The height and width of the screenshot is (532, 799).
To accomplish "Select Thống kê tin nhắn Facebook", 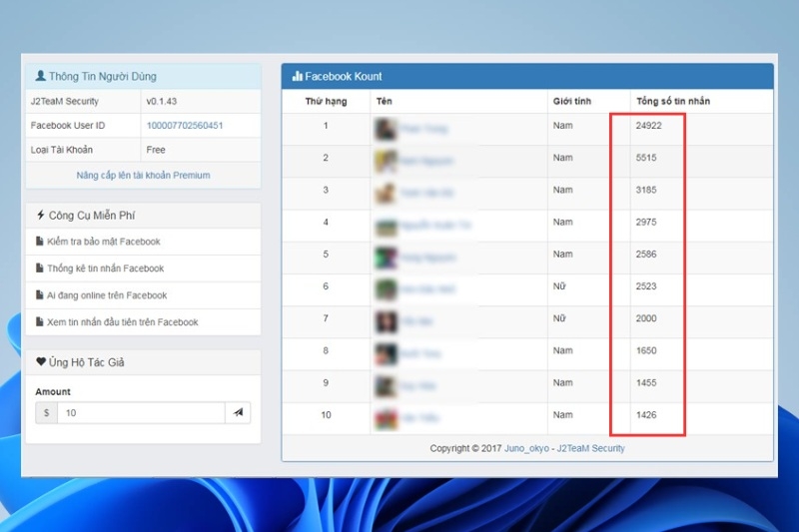I will point(106,268).
